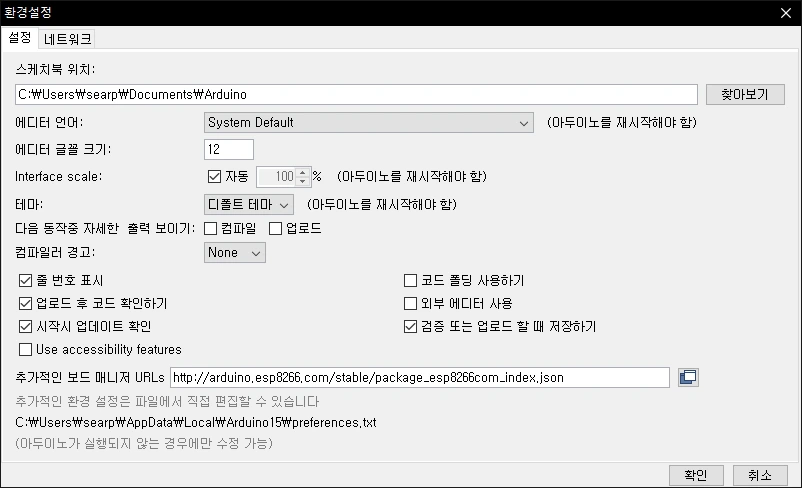Click the preferences.txt file path link
This screenshot has height=488, width=802.
click(196, 423)
